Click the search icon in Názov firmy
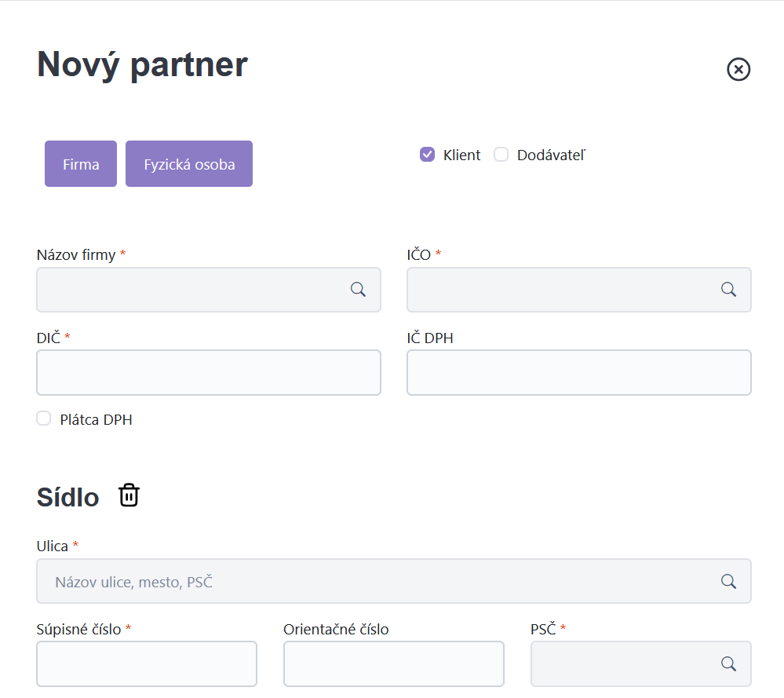 click(358, 289)
